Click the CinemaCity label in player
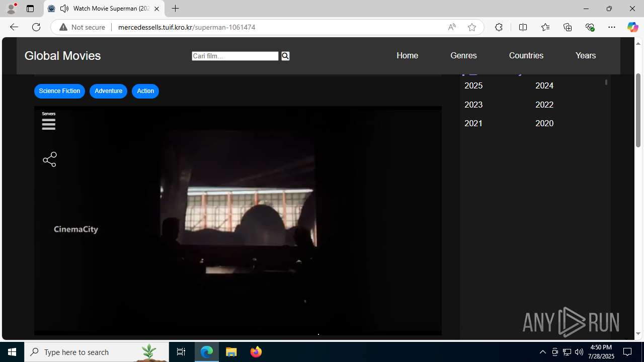 click(x=76, y=229)
